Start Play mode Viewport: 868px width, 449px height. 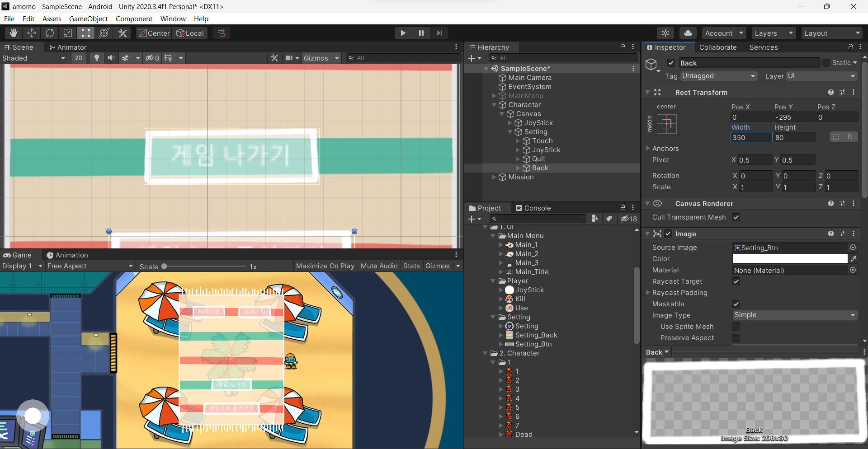coord(403,33)
